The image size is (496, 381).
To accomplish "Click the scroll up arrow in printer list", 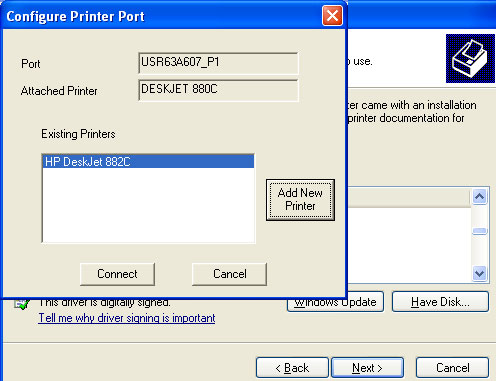I will (x=479, y=196).
